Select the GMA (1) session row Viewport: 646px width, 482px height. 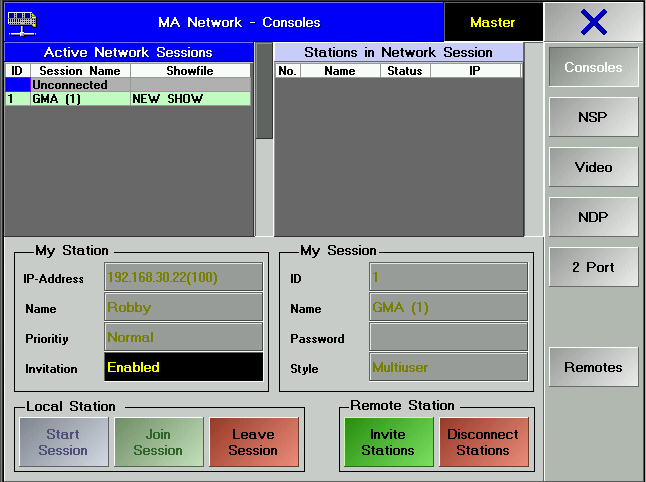click(128, 99)
